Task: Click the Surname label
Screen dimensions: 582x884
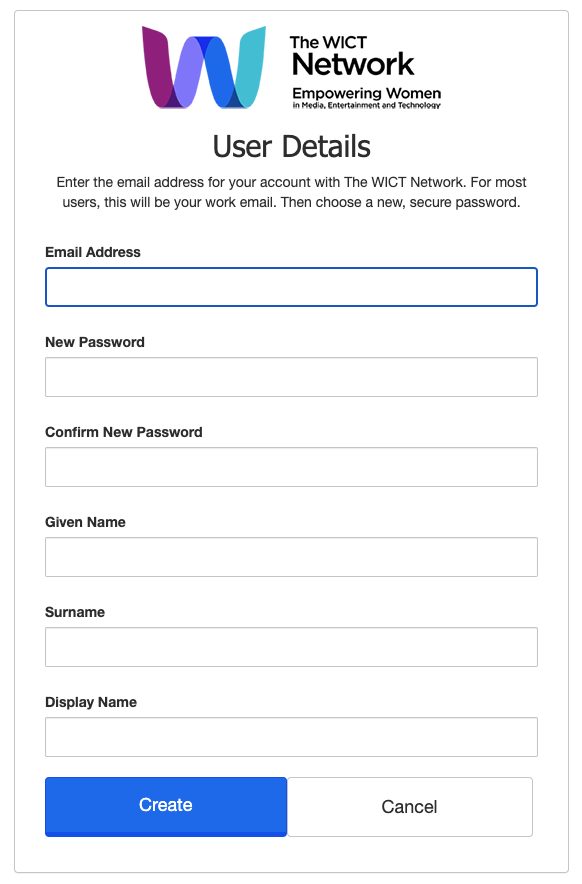Action: 75,612
